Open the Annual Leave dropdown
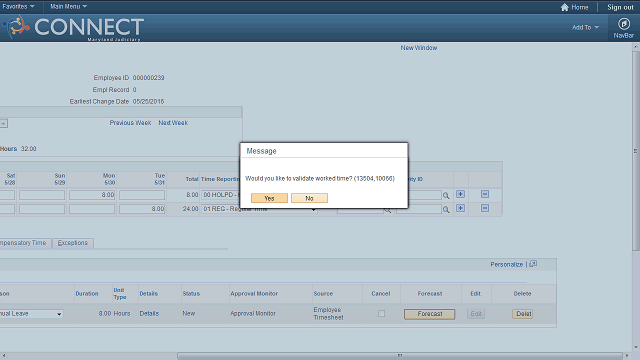The image size is (640, 360). pyautogui.click(x=31, y=314)
